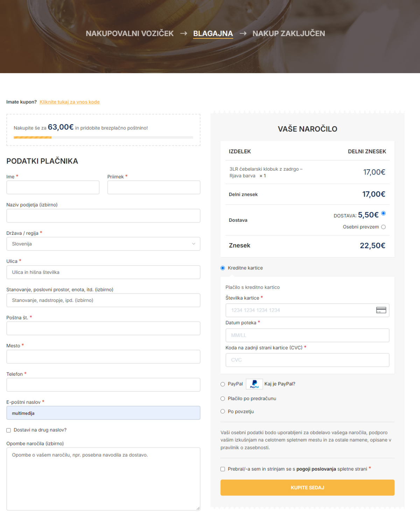Open the Država / regija dropdown
Screen dimensions: 420x516
(103, 244)
